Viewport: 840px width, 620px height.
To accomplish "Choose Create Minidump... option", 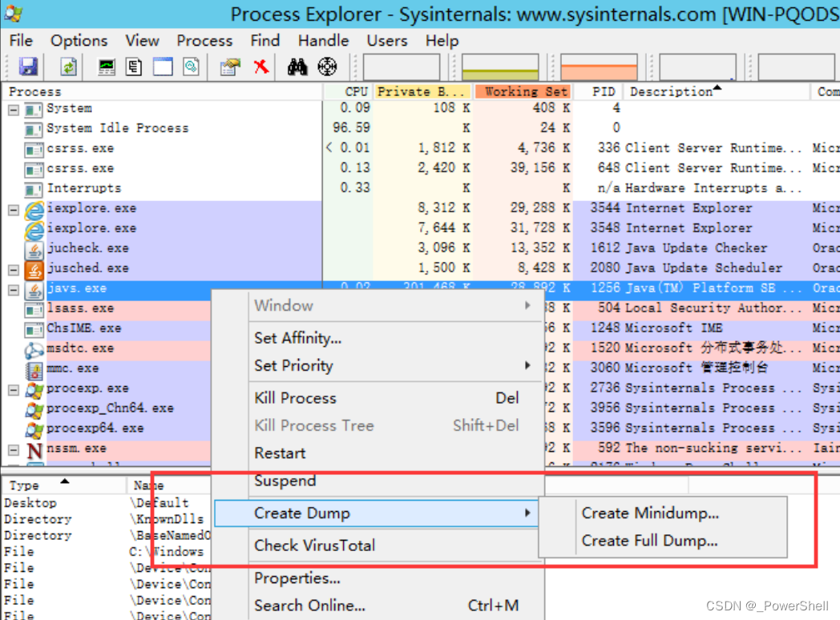I will [x=663, y=513].
